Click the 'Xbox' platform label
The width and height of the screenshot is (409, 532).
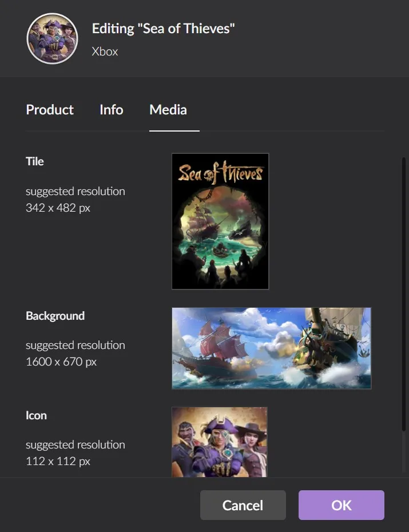[x=105, y=51]
